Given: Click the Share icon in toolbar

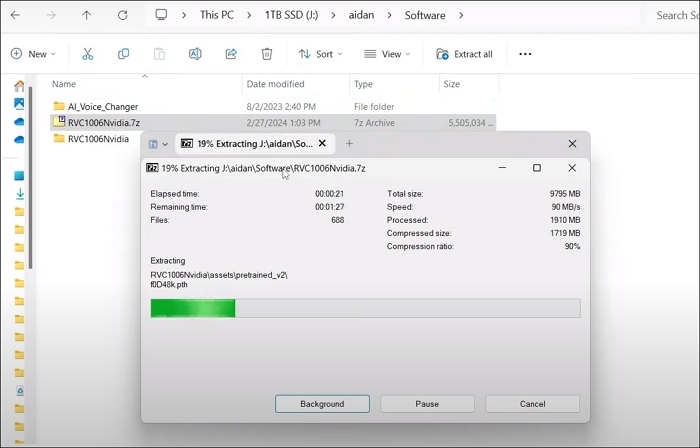Looking at the screenshot, I should pos(231,54).
